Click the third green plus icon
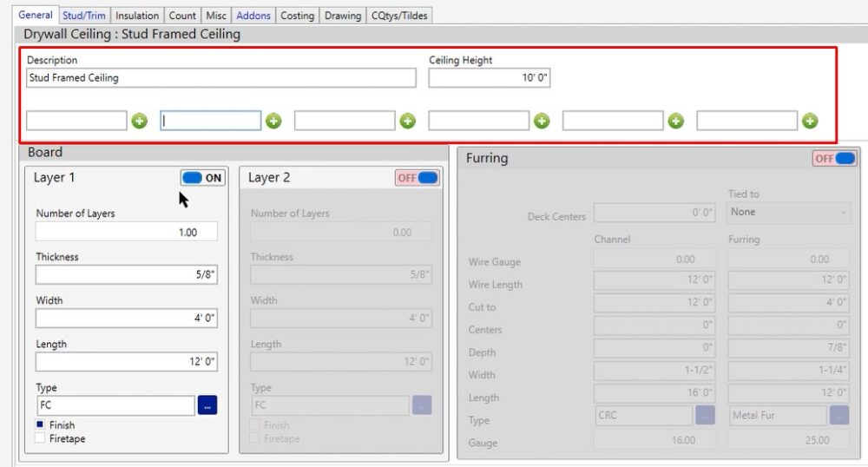Screen dimensions: 868x467 [x=408, y=121]
